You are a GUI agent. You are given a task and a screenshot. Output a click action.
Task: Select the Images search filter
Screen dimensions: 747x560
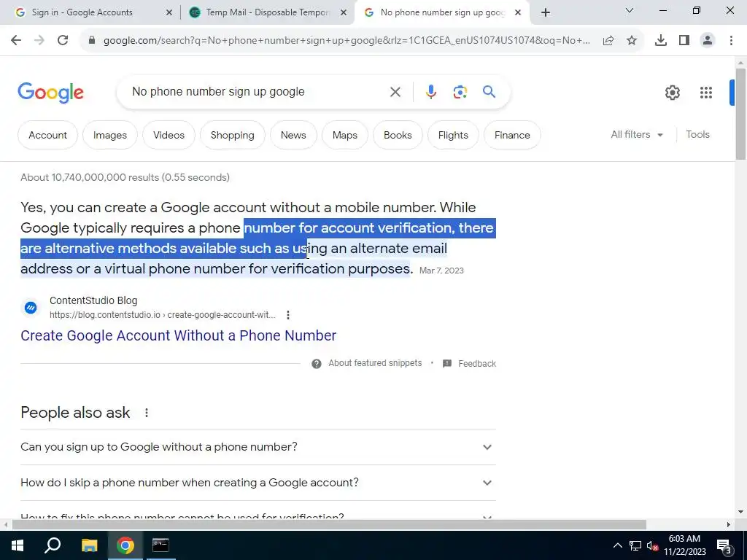click(110, 135)
